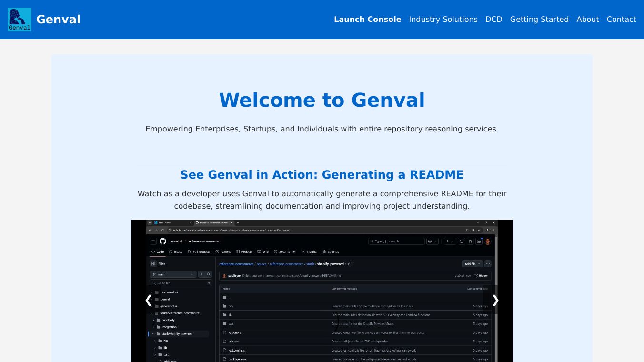Open jest.config.js in the demo file list

pos(236,350)
